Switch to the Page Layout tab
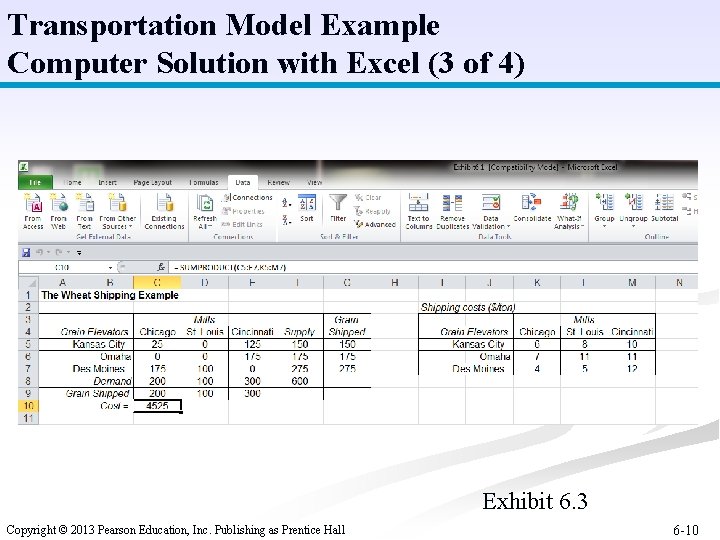This screenshot has height=540, width=720. [152, 182]
